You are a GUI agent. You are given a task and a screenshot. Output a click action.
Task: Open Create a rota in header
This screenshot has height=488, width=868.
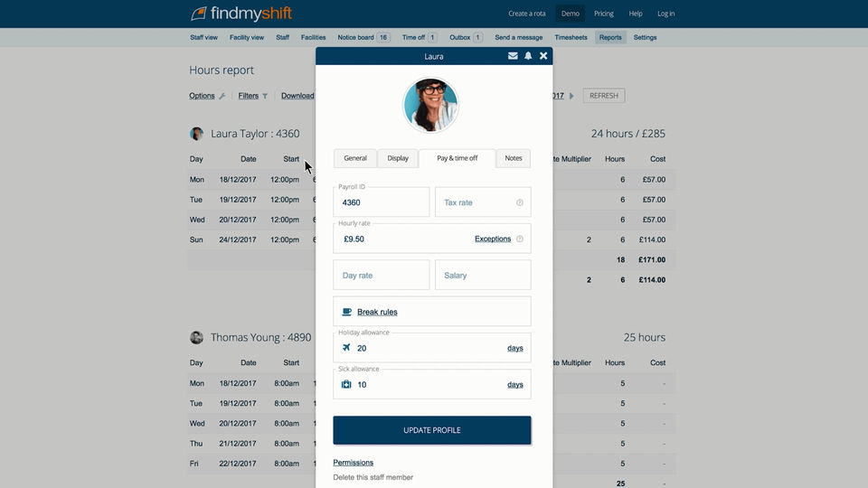(x=527, y=14)
